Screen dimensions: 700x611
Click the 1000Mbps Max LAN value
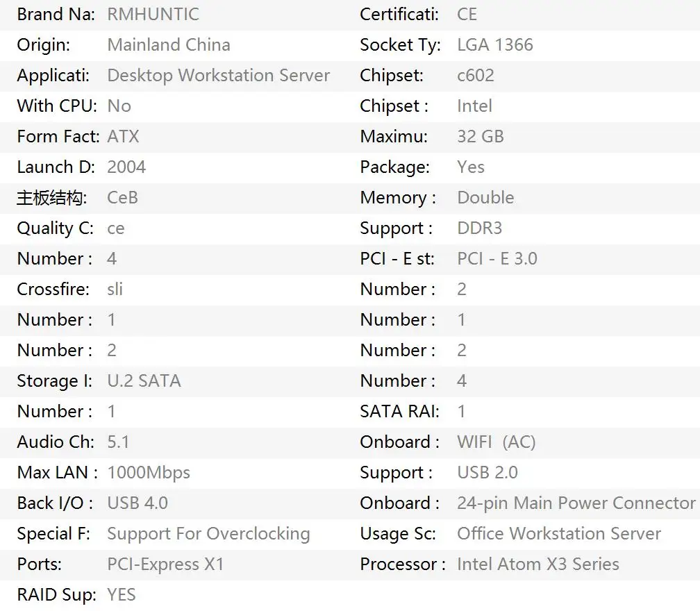[x=149, y=473]
